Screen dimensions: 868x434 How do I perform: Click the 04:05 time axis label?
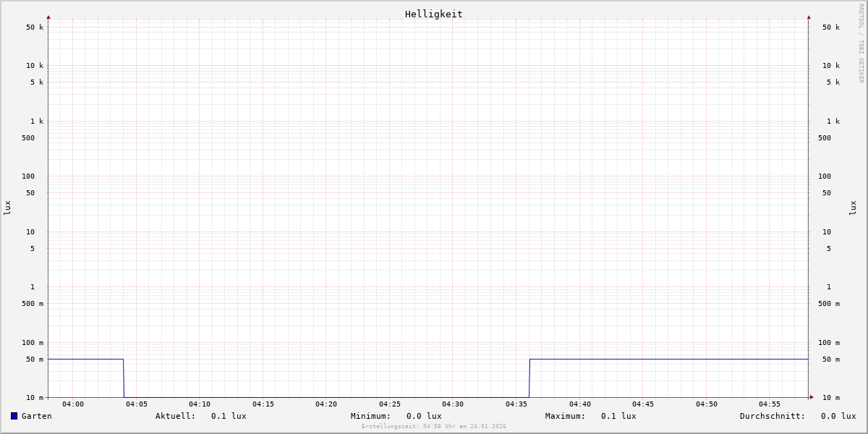point(137,404)
